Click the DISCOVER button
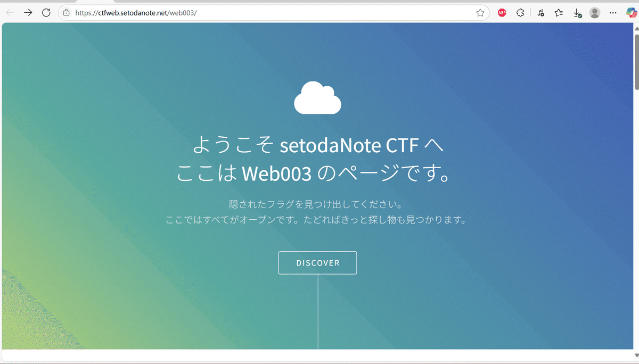 (x=317, y=262)
